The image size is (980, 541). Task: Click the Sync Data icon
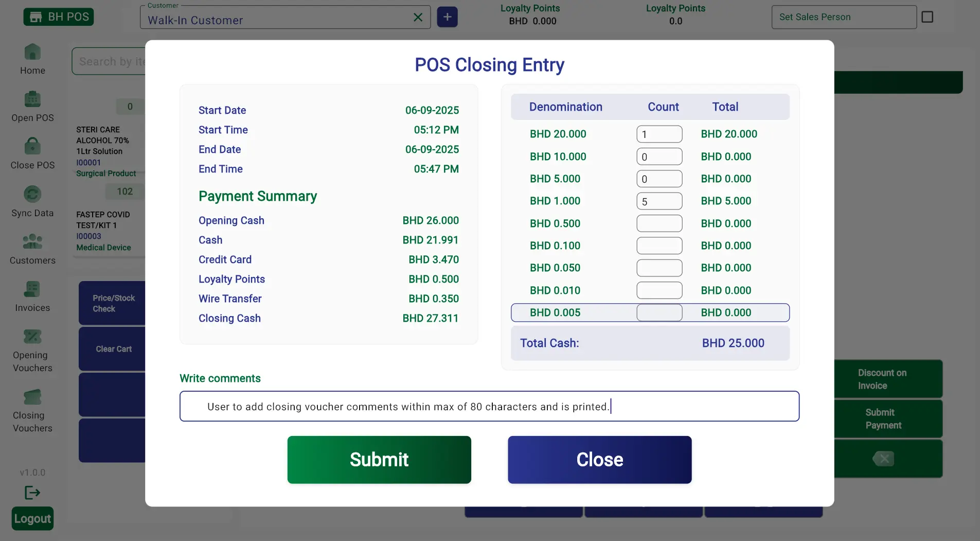(x=32, y=194)
